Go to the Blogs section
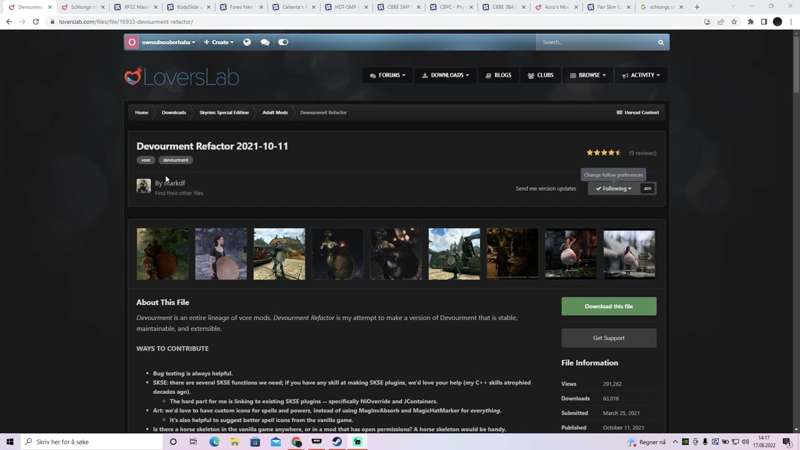The image size is (800, 450). (498, 75)
